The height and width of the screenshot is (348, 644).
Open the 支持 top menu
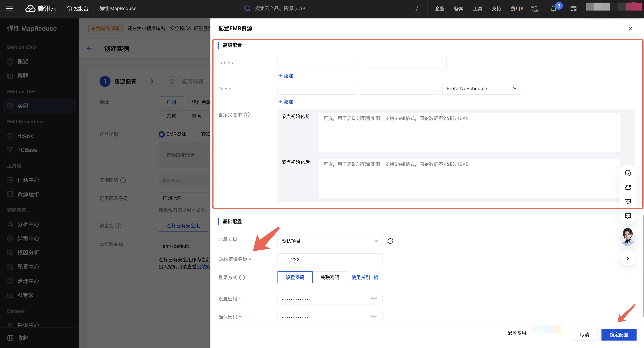(x=496, y=9)
